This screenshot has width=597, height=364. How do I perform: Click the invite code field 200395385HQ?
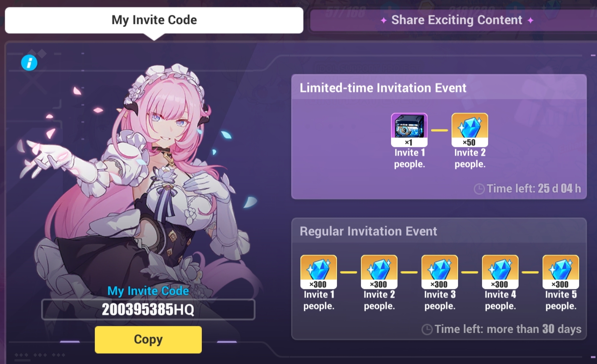tap(148, 309)
